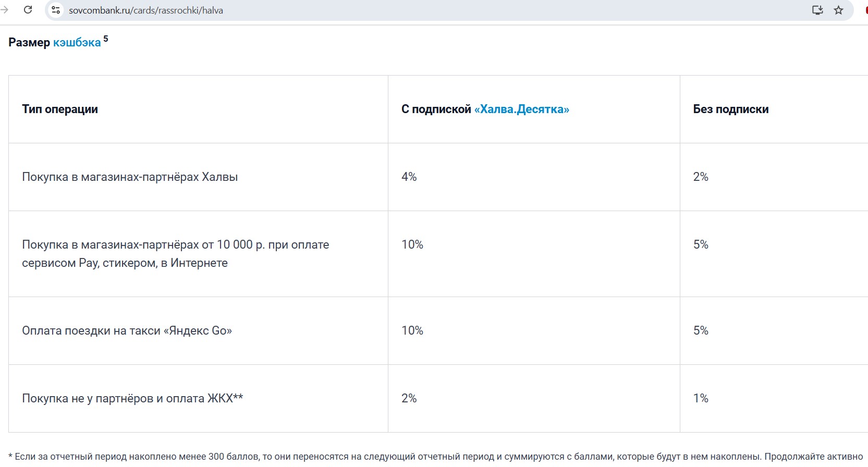Viewport: 868px width, 467px height.
Task: Reload the page with the refresh icon
Action: 28,10
